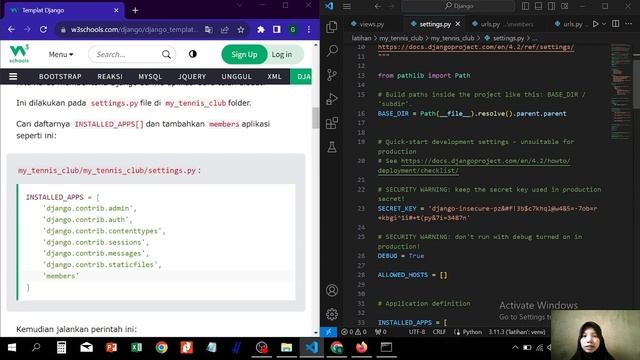Select MYSQL in W3Schools nav

[x=150, y=76]
